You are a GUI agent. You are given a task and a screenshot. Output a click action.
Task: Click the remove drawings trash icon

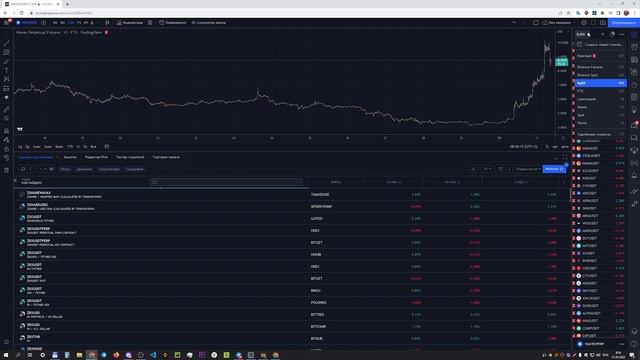pos(6,170)
